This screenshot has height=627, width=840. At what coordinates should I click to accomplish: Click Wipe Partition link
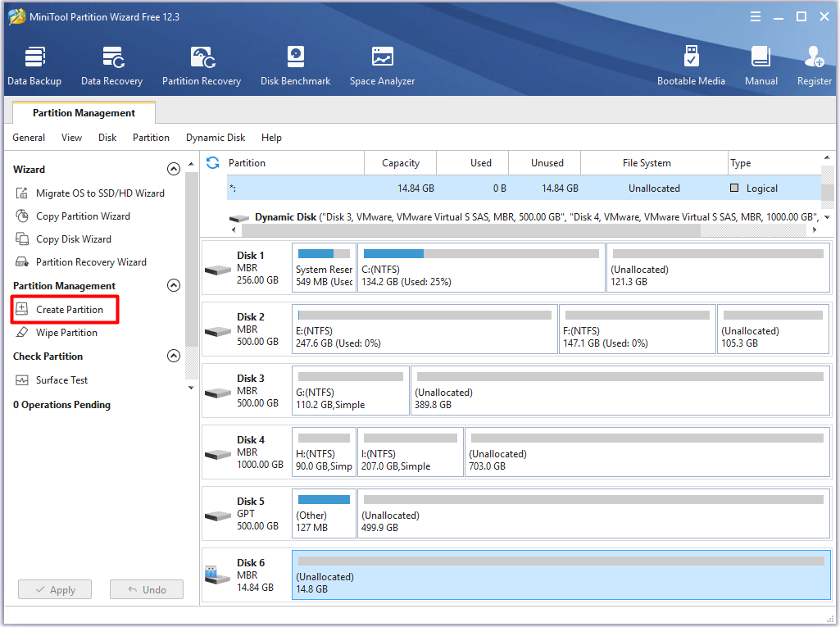(66, 332)
